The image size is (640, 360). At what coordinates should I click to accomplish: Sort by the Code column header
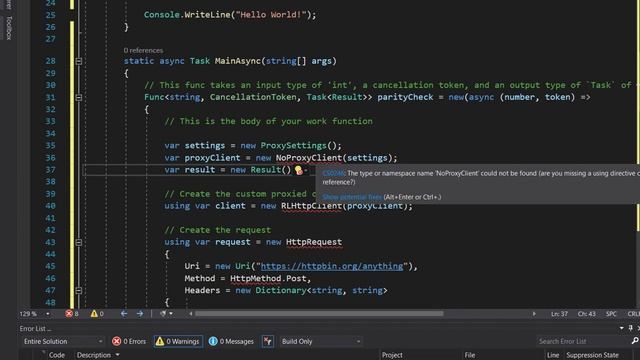click(x=57, y=355)
